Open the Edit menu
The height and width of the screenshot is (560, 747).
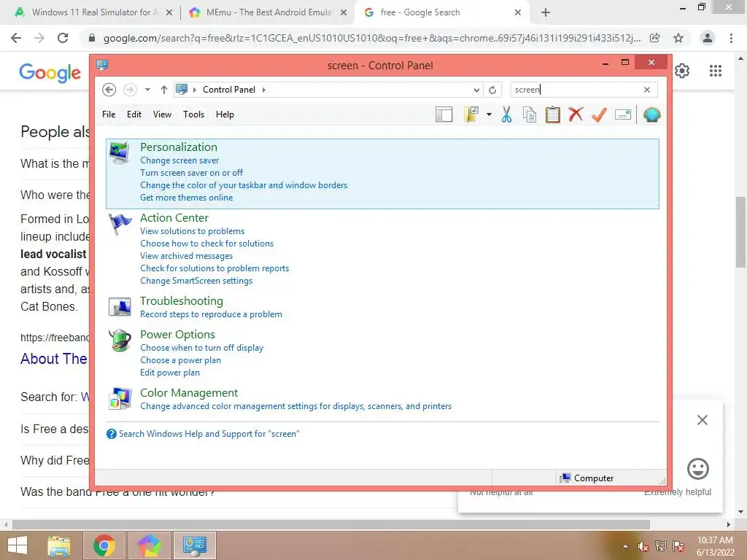pos(134,114)
